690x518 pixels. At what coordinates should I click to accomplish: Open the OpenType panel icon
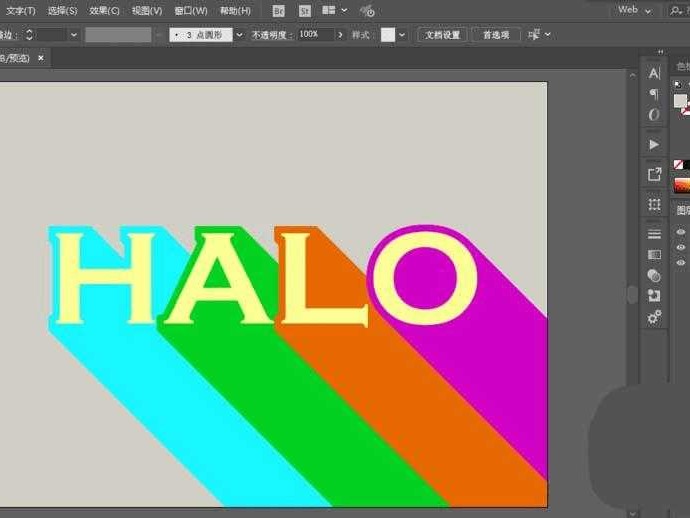pyautogui.click(x=654, y=115)
